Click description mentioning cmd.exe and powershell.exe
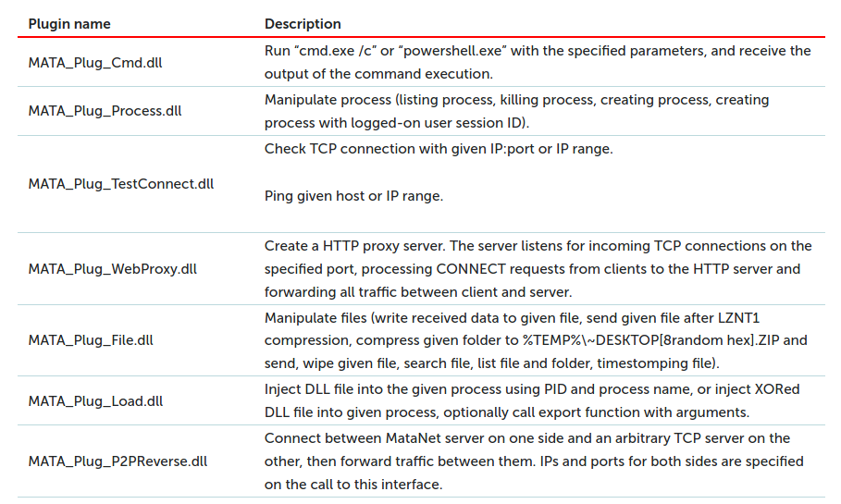The height and width of the screenshot is (504, 841). click(x=538, y=62)
